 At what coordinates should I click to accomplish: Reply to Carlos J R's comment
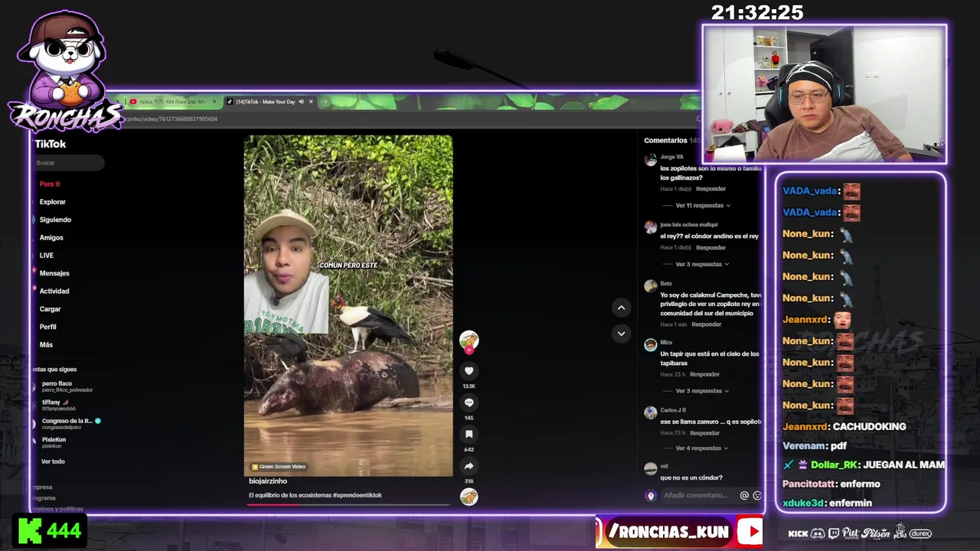(704, 433)
